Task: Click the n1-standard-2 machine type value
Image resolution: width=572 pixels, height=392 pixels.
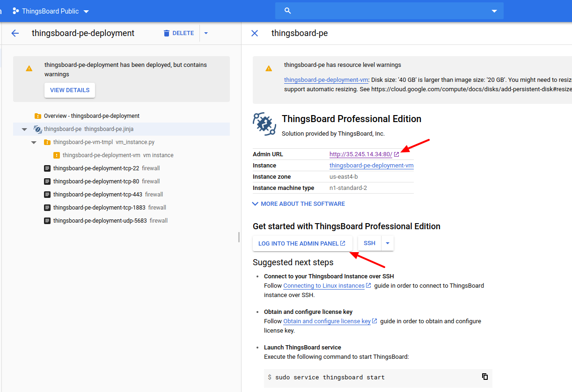Action: click(x=348, y=188)
